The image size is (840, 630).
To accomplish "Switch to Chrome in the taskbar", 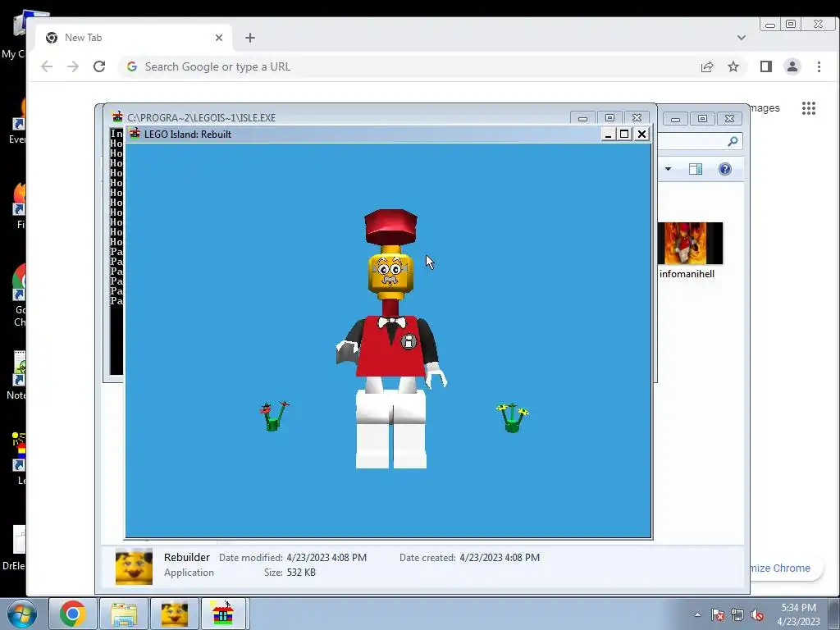I will (x=73, y=614).
